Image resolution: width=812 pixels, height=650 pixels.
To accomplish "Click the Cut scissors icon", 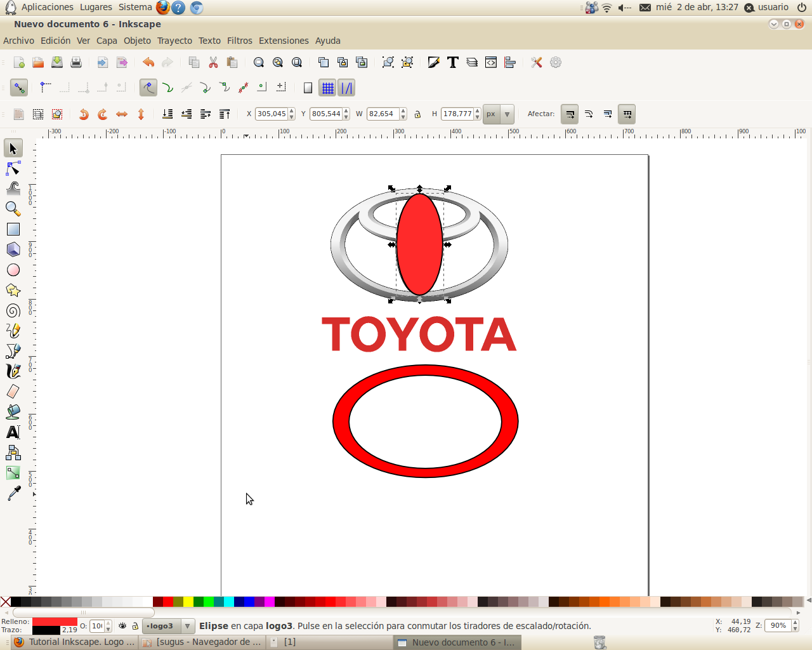I will pos(213,62).
